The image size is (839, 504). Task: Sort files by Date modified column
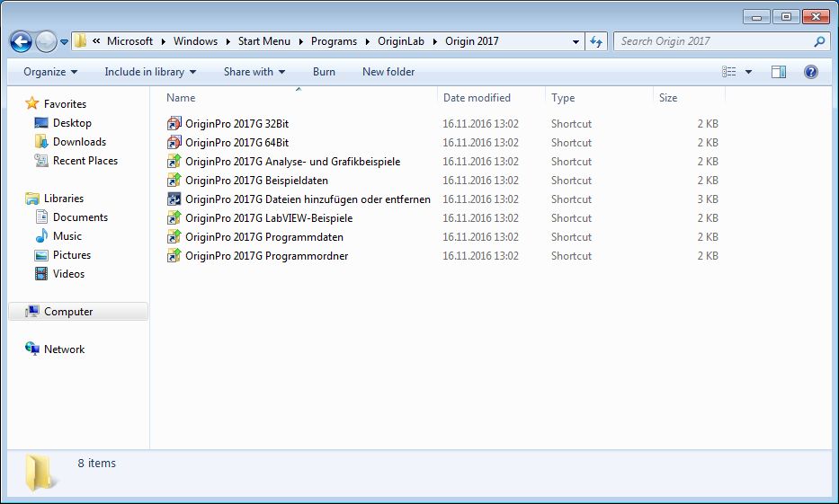coord(477,98)
